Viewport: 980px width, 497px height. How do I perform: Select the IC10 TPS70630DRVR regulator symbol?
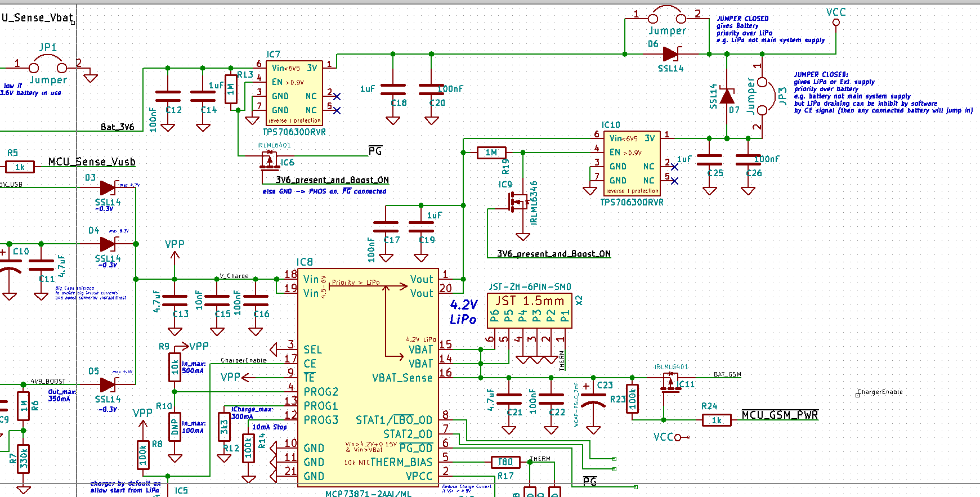632,163
